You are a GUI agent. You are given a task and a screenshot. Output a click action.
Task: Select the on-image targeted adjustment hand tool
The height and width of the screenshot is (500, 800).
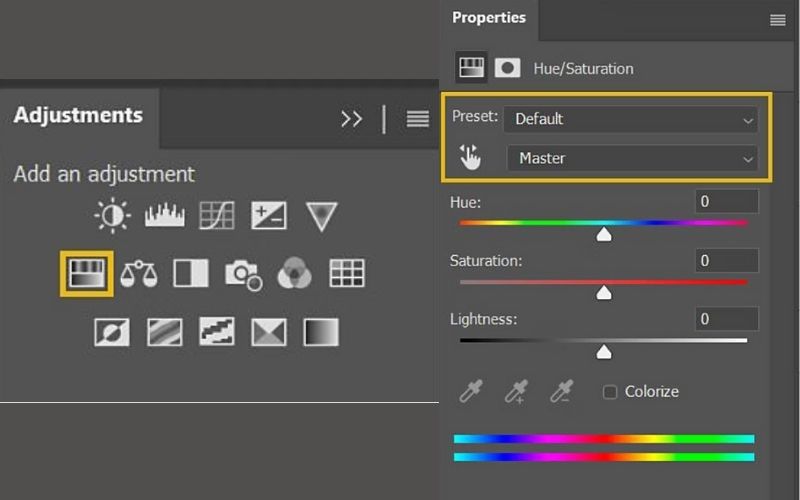pyautogui.click(x=470, y=157)
